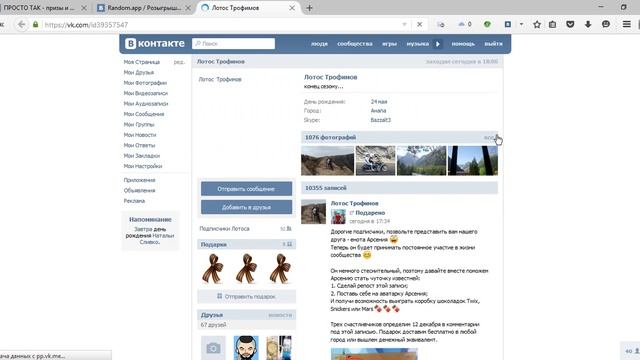This screenshot has height=360, width=640.
Task: Open the mountain valley photo thumbnail
Action: coord(421,161)
